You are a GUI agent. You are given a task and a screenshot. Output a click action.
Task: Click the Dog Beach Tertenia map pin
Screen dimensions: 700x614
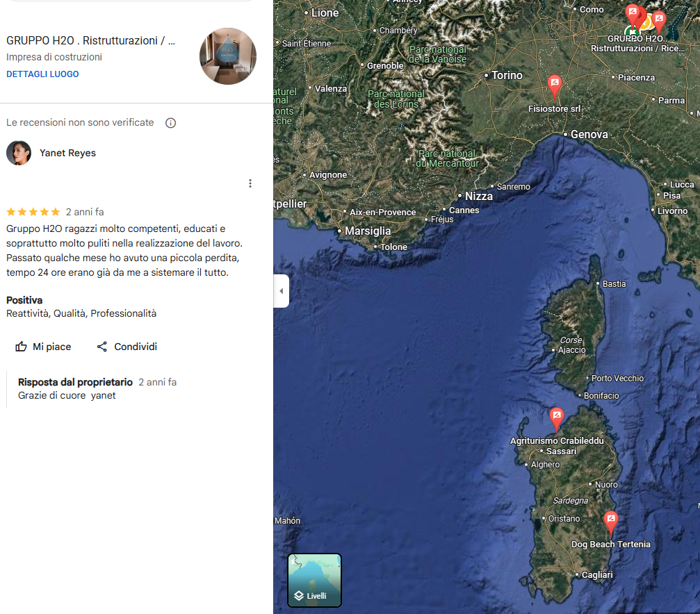click(x=611, y=524)
